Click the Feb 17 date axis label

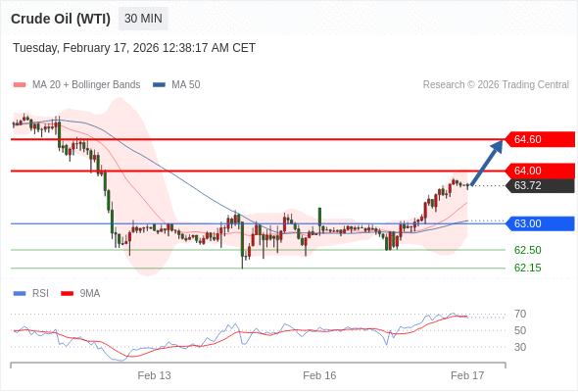pyautogui.click(x=467, y=375)
